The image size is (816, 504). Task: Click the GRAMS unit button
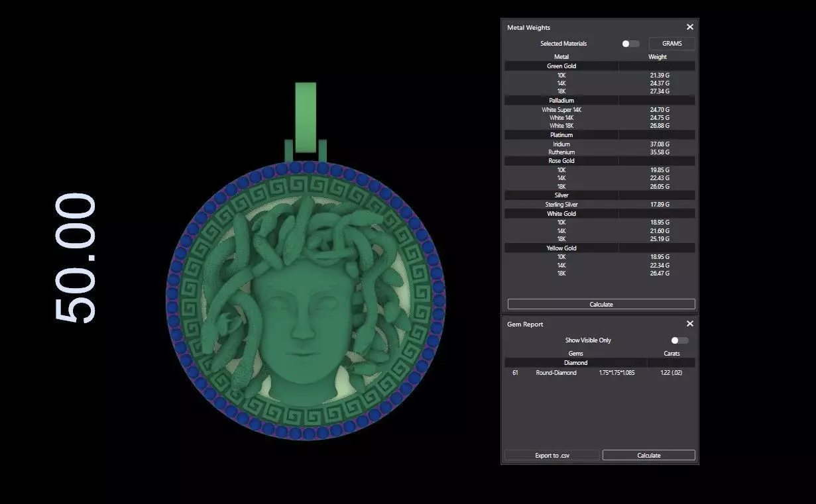[671, 44]
